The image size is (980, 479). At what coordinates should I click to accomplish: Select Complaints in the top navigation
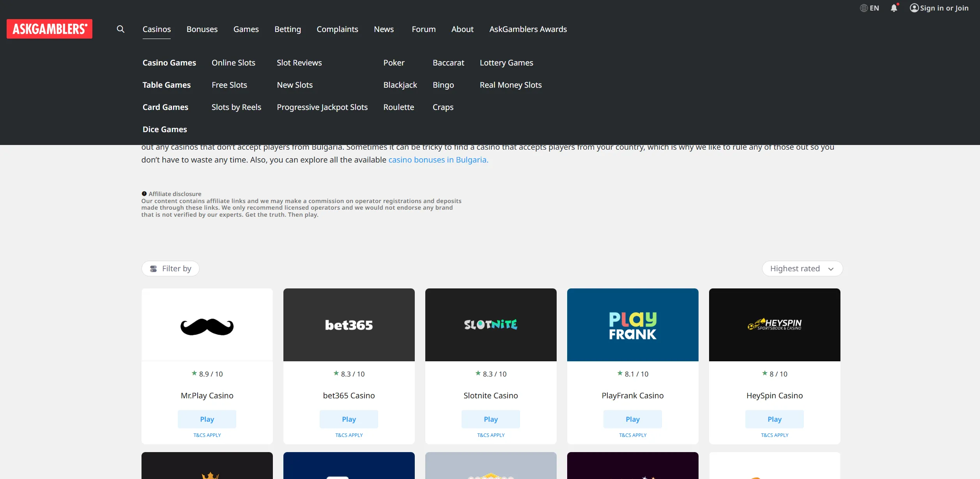pos(337,29)
